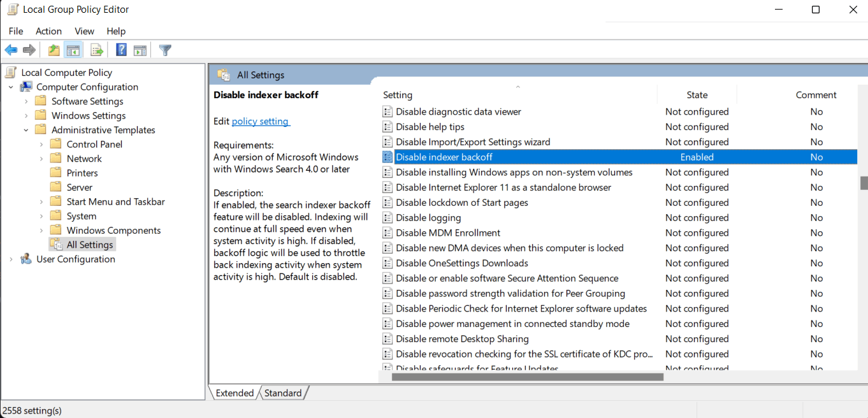Click the vertical scrollbar thumb

click(864, 183)
